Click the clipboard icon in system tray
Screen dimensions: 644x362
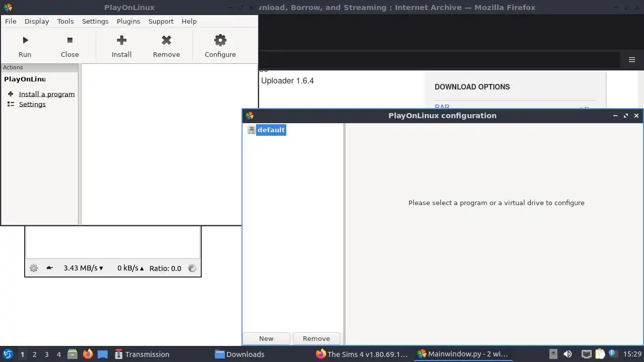[x=599, y=354]
